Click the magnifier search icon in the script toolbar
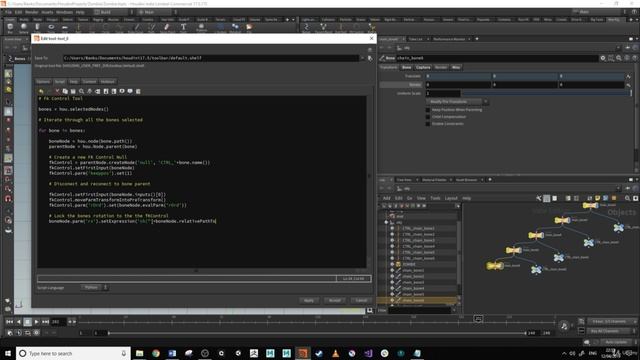Screen dimensions: 640x360 (81, 91)
